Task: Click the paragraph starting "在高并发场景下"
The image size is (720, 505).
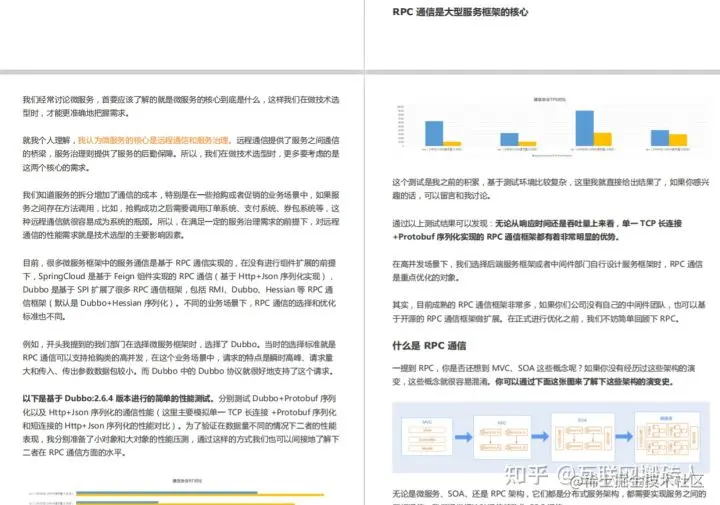Action: point(547,270)
